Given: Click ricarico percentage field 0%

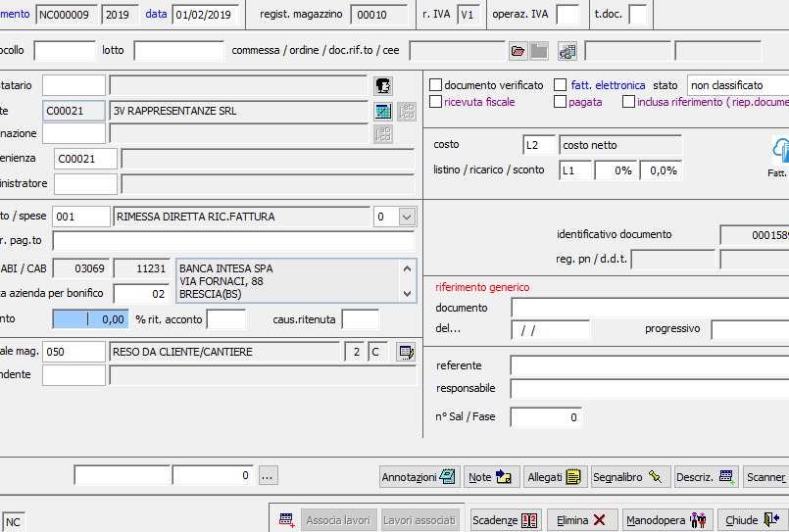Looking at the screenshot, I should point(616,170).
